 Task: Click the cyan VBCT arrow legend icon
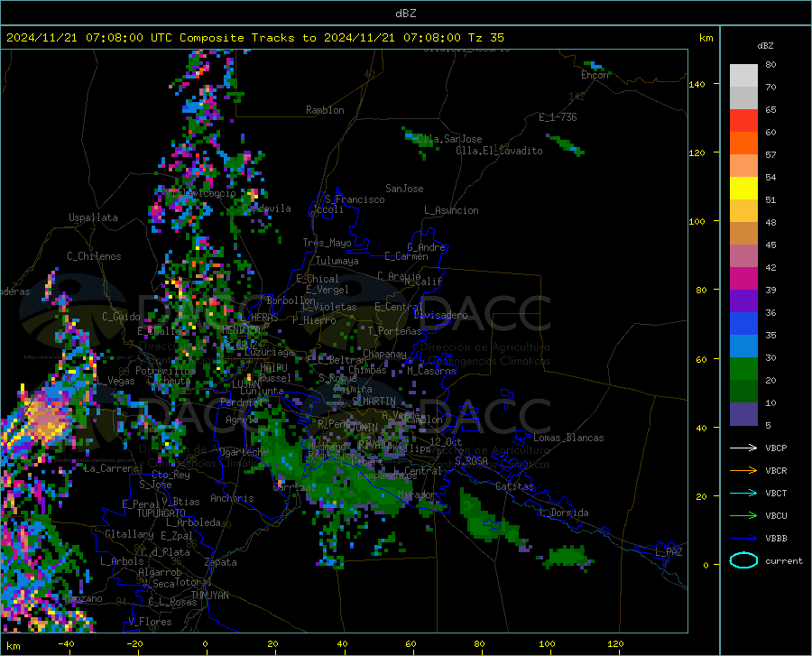click(743, 493)
